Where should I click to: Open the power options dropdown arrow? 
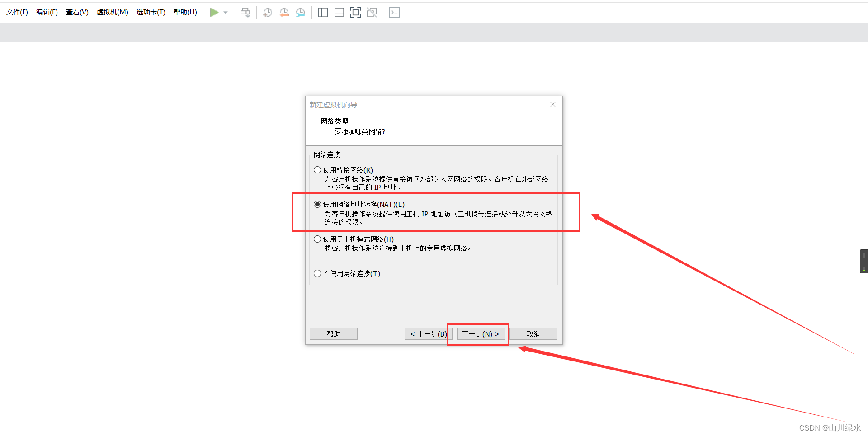click(225, 12)
